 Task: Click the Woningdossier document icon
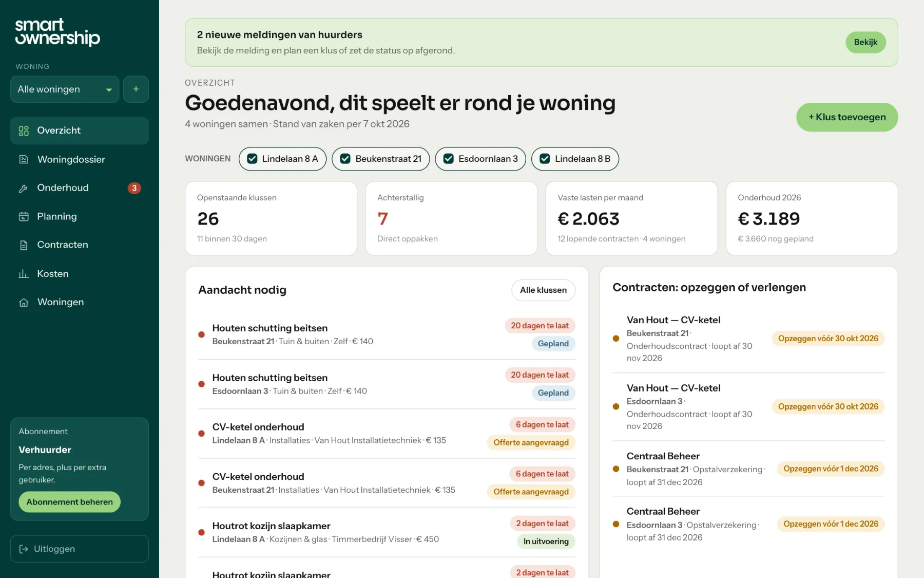click(24, 159)
